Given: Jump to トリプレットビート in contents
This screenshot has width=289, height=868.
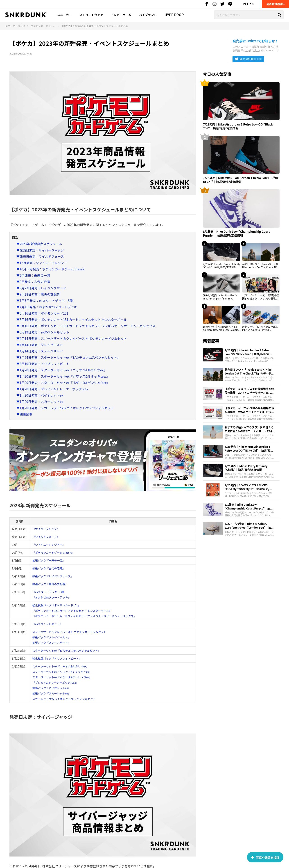Looking at the screenshot, I should point(43,364).
